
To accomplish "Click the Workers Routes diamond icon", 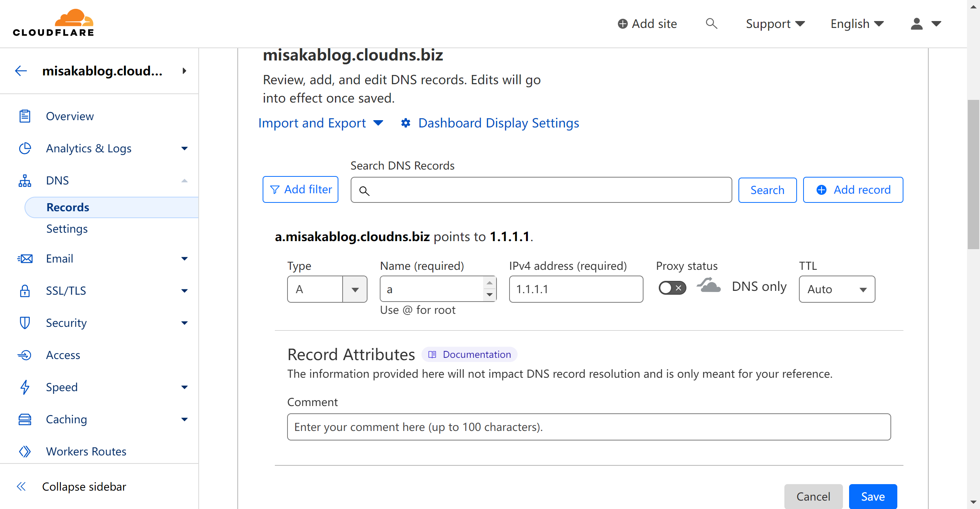I will pos(25,451).
